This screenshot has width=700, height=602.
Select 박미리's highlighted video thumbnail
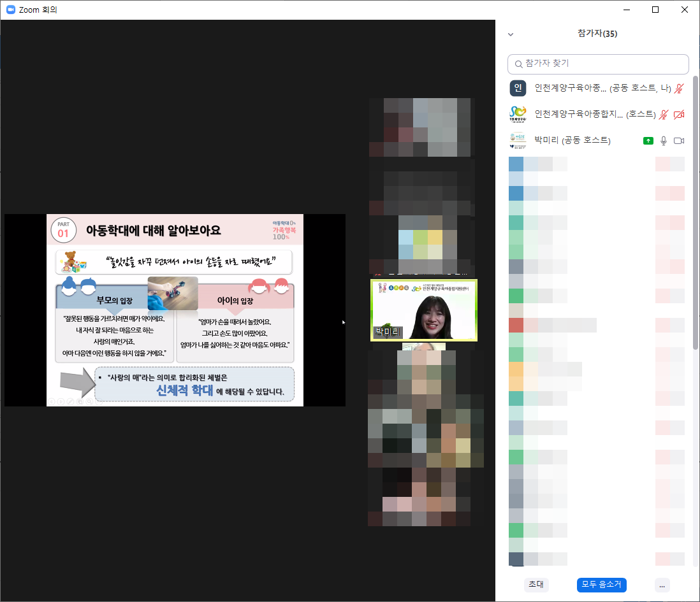tap(423, 310)
